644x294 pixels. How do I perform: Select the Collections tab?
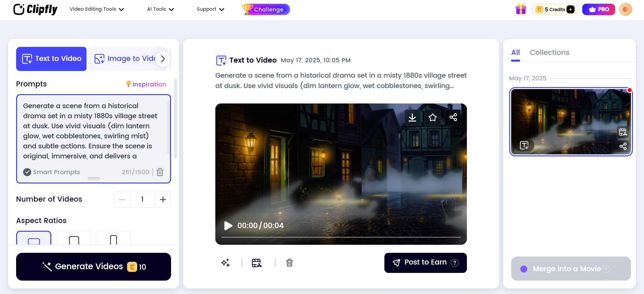(549, 53)
